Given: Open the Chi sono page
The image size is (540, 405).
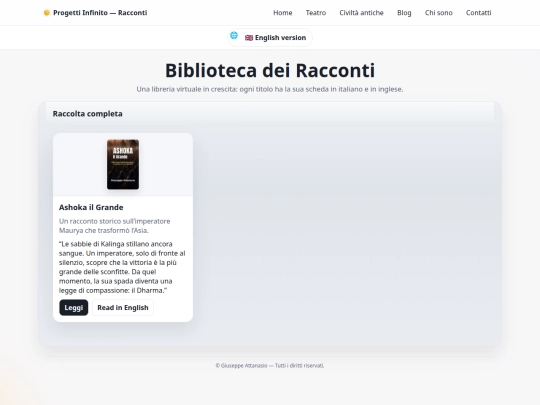Looking at the screenshot, I should coord(438,13).
